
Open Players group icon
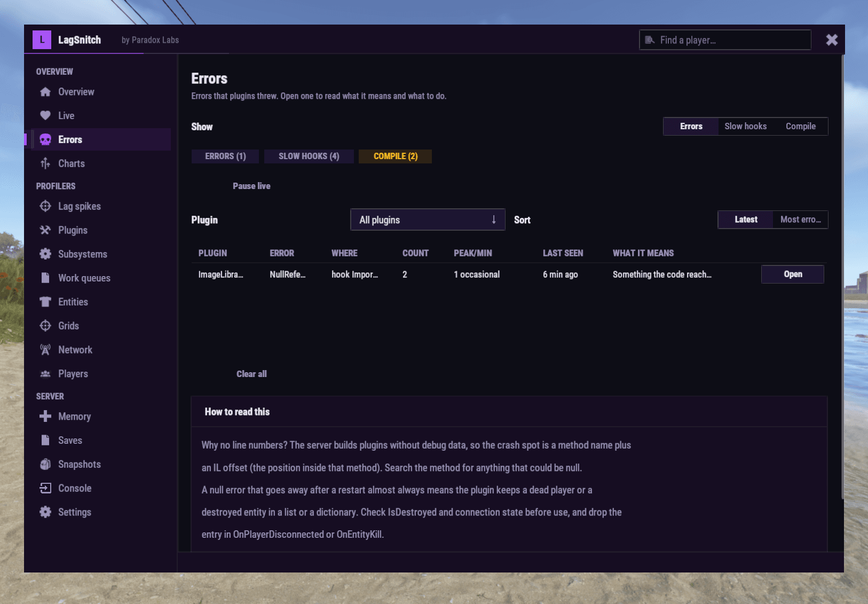[45, 374]
